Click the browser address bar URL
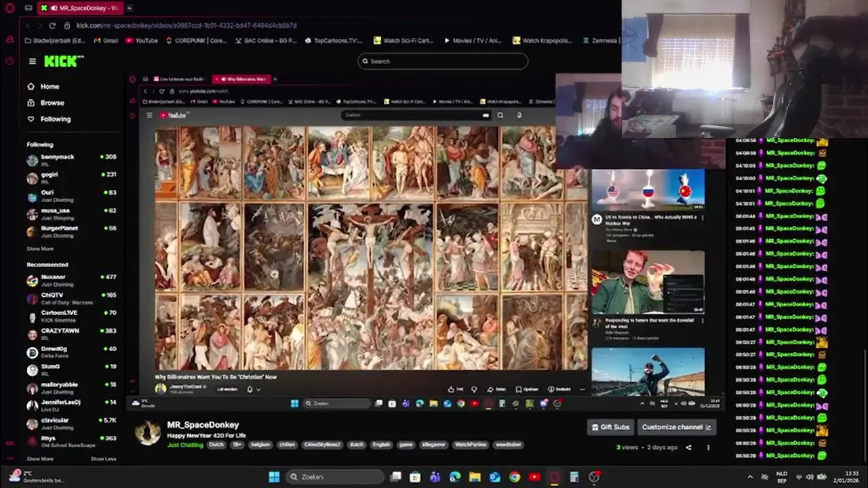The image size is (868, 488). coord(186,25)
